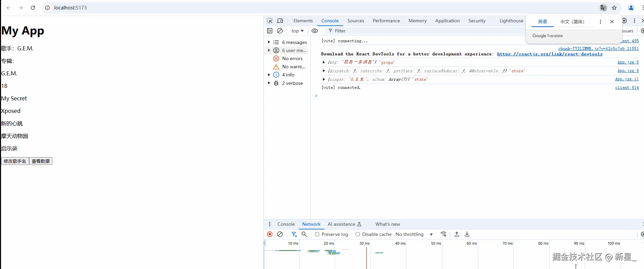Click the site information icon in the address bar
The height and width of the screenshot is (269, 644).
(x=48, y=8)
